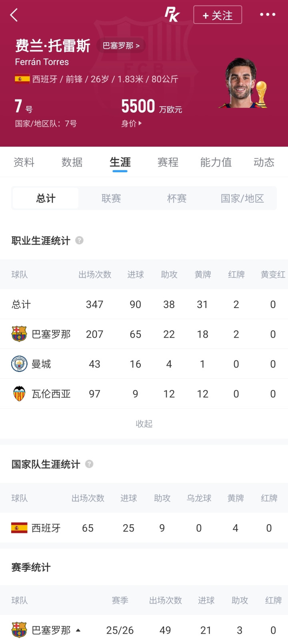This screenshot has width=288, height=644.
Task: Switch to the 数据 tab
Action: [72, 162]
